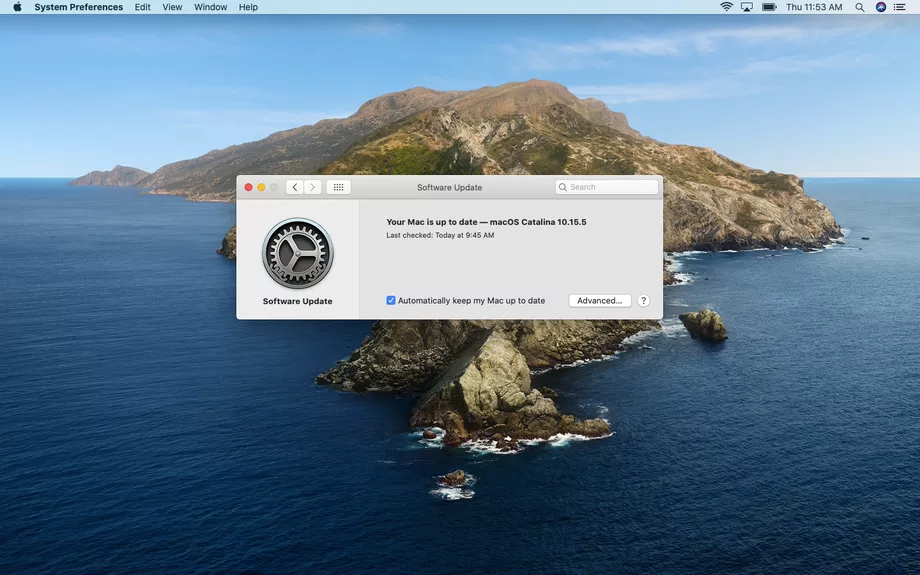Uncheck Automatically keep my Mac up to date

point(391,301)
